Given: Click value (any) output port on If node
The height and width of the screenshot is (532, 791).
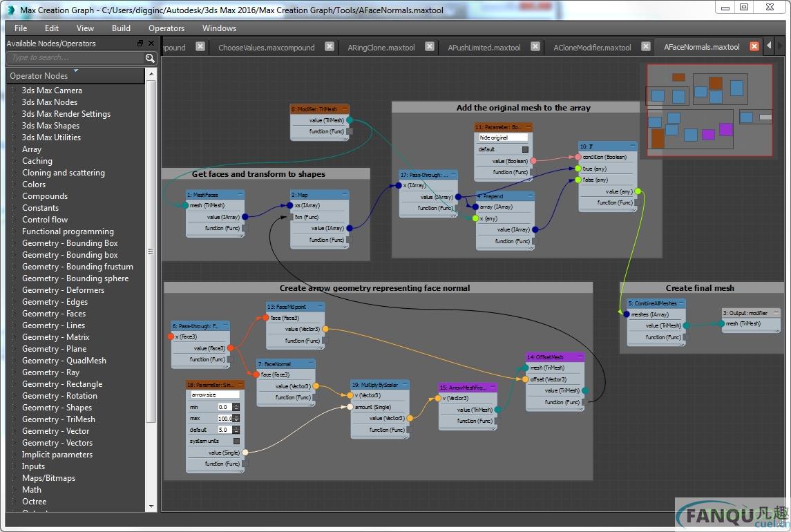Looking at the screenshot, I should [x=638, y=191].
